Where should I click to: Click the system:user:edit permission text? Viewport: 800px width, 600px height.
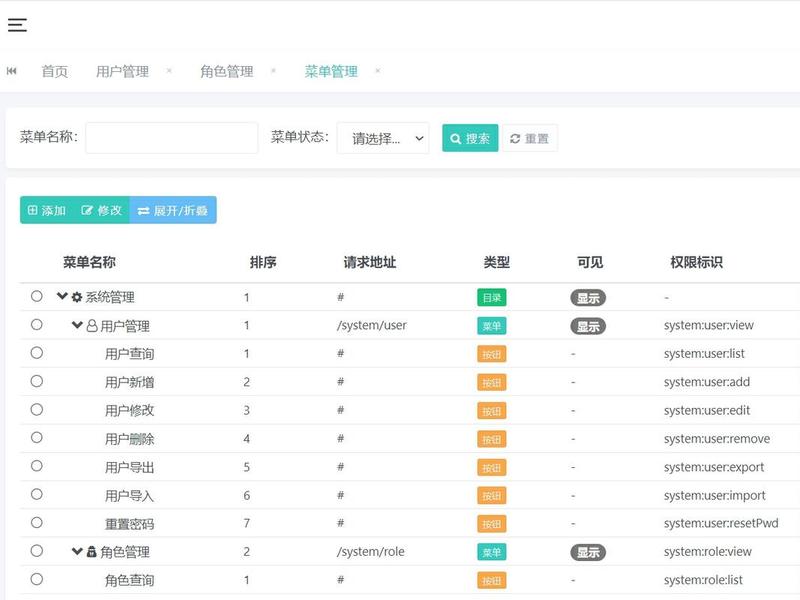[x=707, y=410]
